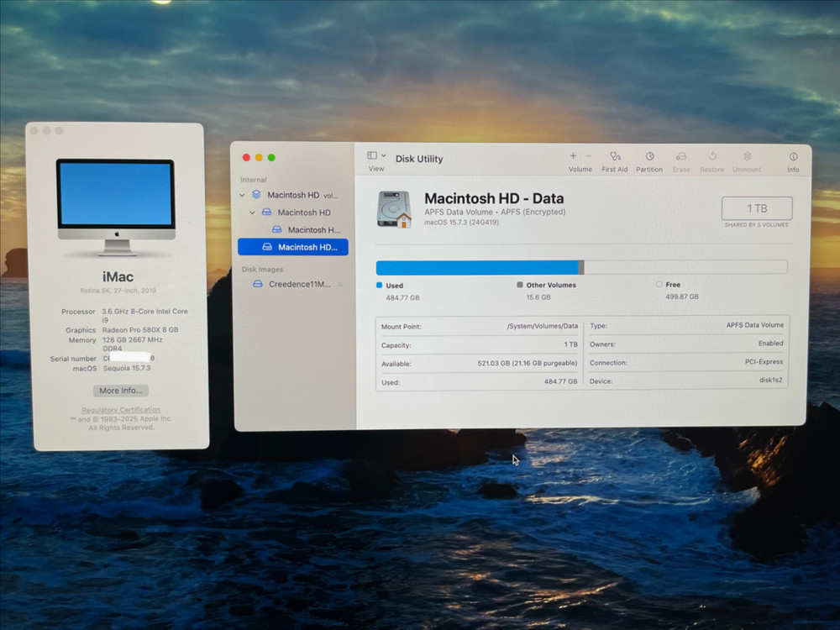840x630 pixels.
Task: Select the Macintosh HD snapshot item
Action: (x=312, y=230)
